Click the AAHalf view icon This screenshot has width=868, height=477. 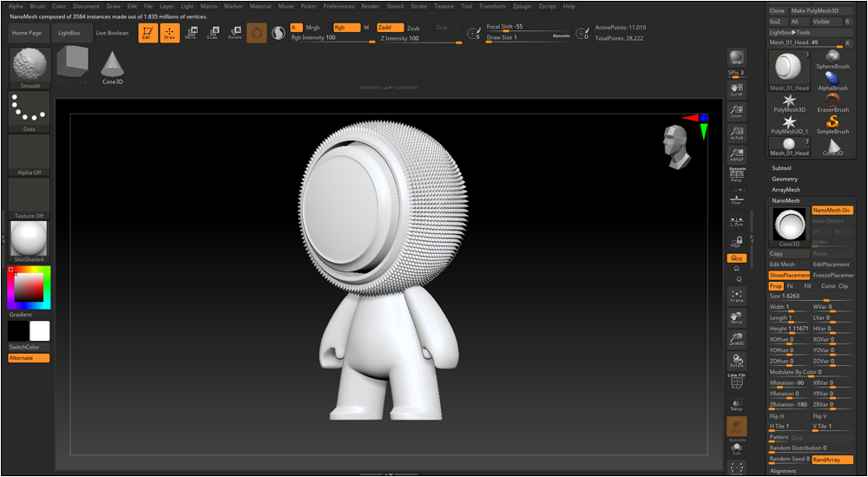[x=736, y=154]
